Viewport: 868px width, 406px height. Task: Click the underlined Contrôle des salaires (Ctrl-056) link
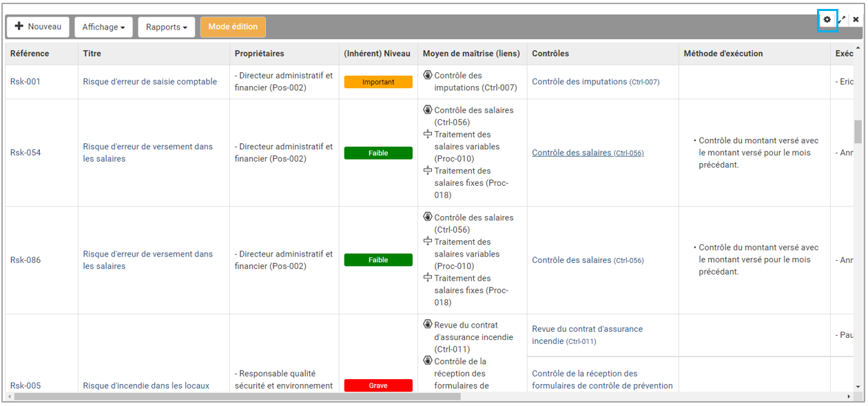[588, 153]
